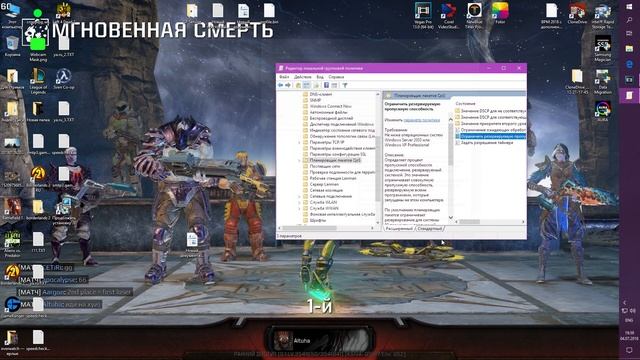640x360 pixels.
Task: Expand the Планировщик пакетов QoS tree node
Action: pyautogui.click(x=300, y=160)
